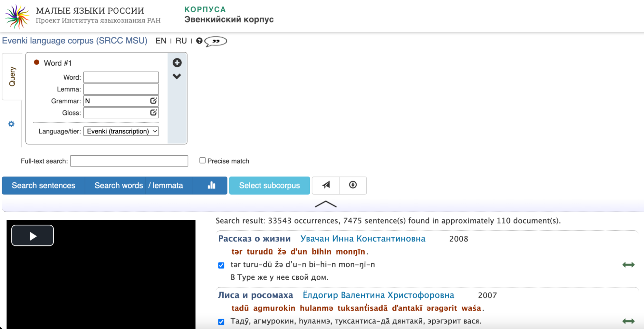This screenshot has height=329, width=644.
Task: Uncheck the sentence from Лиса и росомаха
Action: click(x=221, y=321)
